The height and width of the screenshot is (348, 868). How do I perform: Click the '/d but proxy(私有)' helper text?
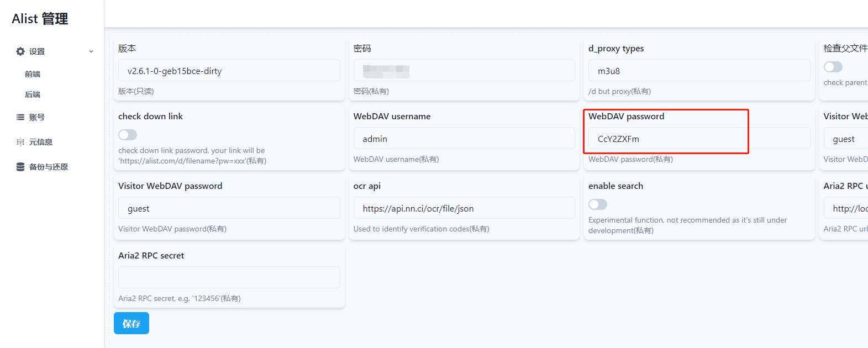tap(619, 91)
